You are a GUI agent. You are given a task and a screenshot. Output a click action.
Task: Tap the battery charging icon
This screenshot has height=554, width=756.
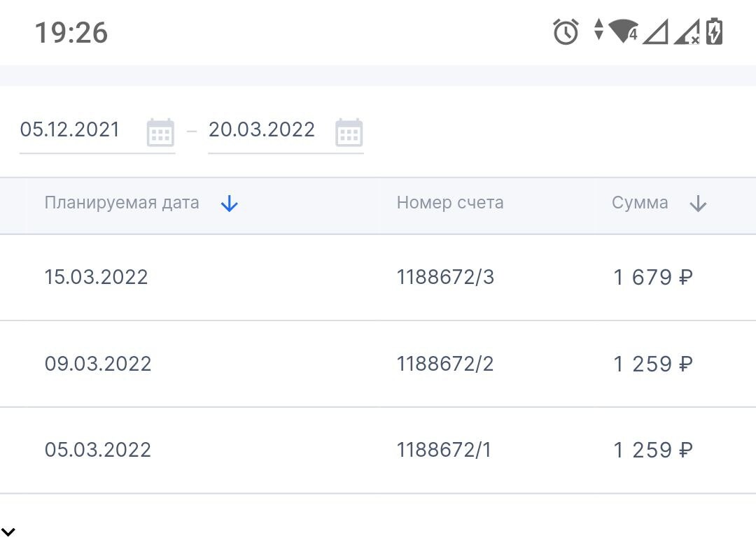click(714, 31)
